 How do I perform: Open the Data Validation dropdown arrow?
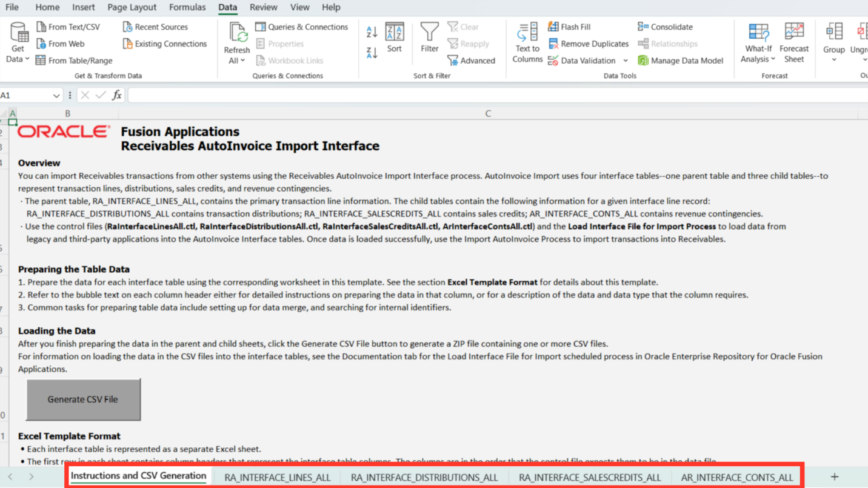coord(626,61)
